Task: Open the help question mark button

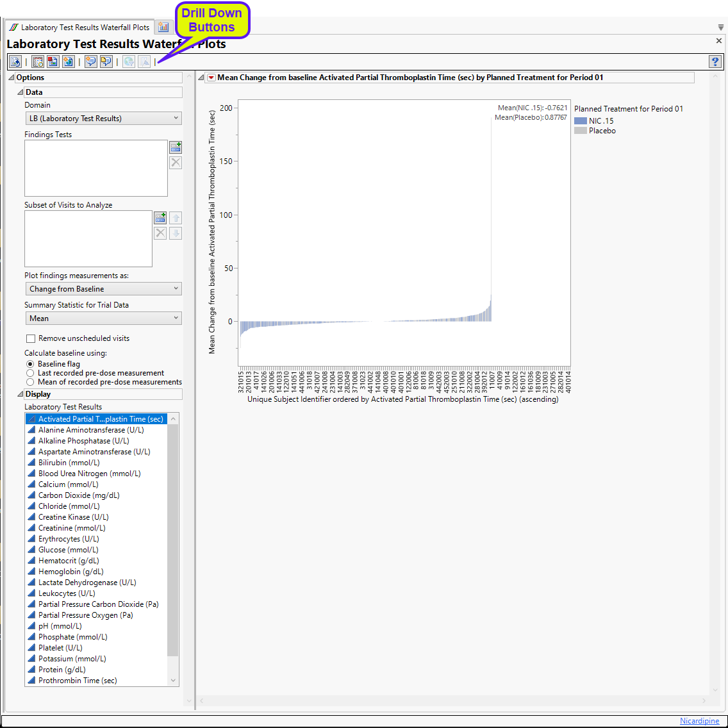Action: point(715,62)
